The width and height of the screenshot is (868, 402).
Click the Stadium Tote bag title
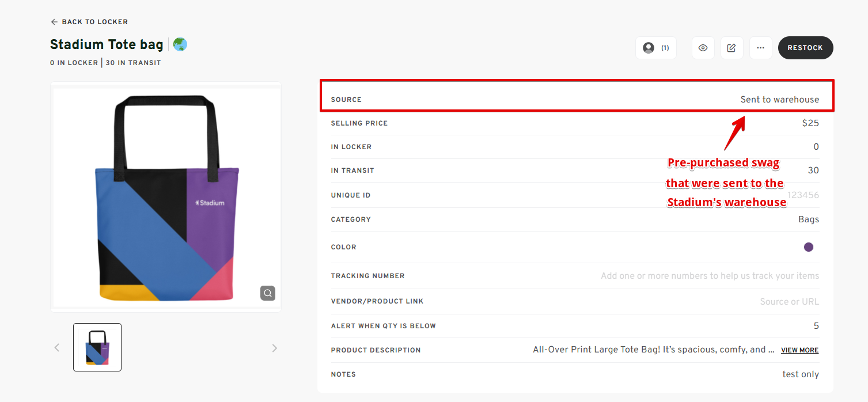[107, 44]
